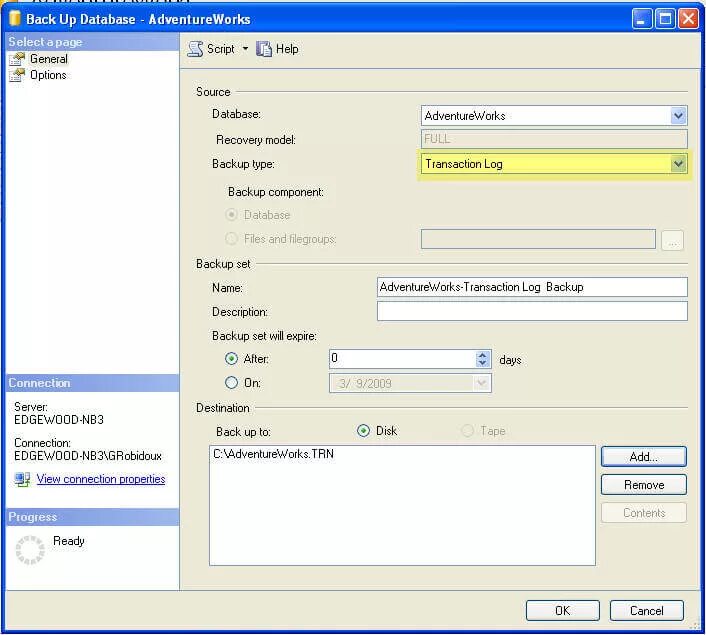Select the Database backup component radio
The width and height of the screenshot is (706, 635).
[231, 215]
